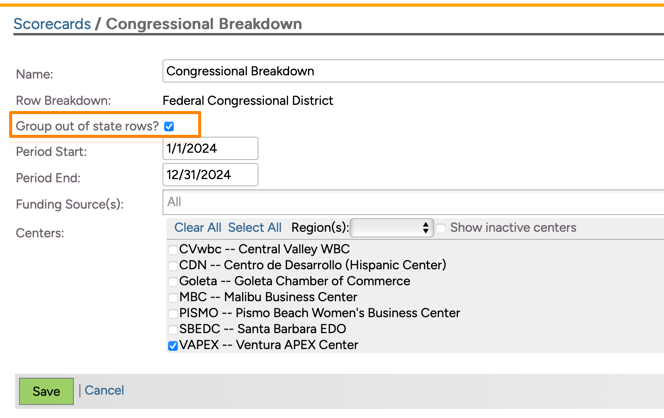Click the Period End date field
The height and width of the screenshot is (418, 664).
[x=210, y=175]
